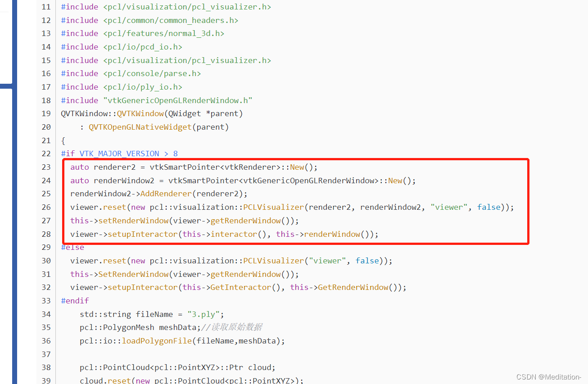Click line number 26
The width and height of the screenshot is (588, 384).
[x=46, y=207]
